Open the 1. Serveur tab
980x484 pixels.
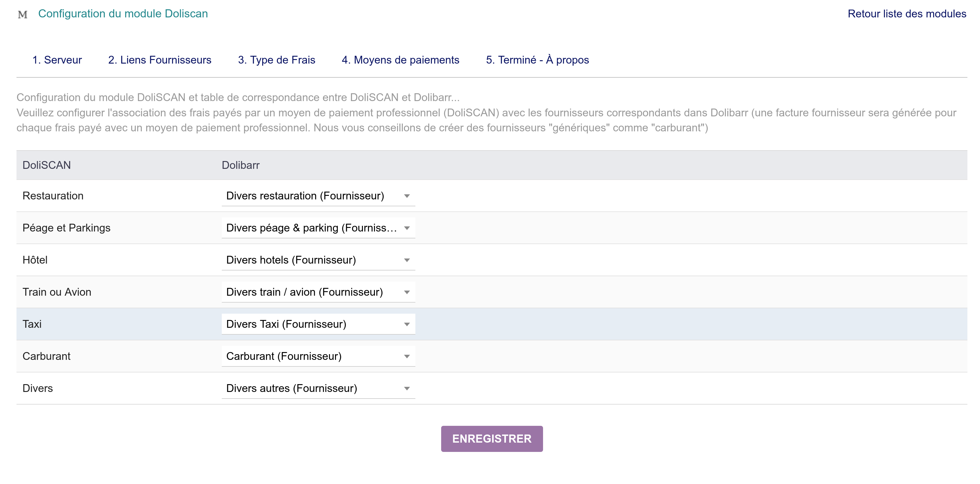click(57, 60)
